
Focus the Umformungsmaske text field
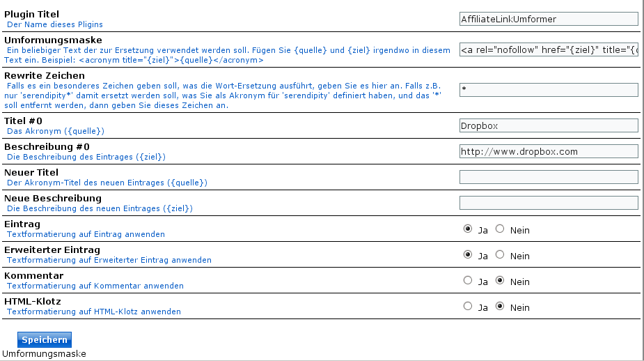[549, 50]
